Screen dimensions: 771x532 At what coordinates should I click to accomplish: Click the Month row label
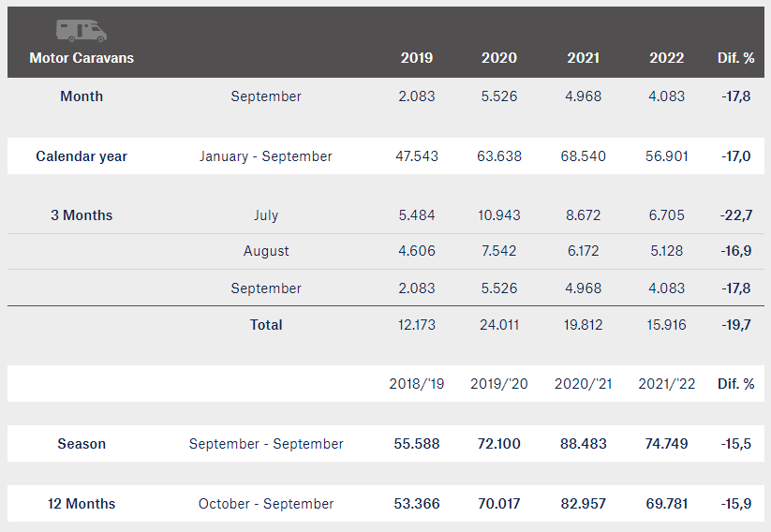(82, 96)
